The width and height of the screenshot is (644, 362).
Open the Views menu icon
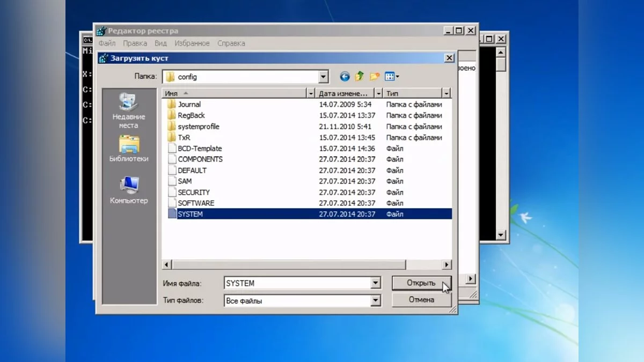392,77
